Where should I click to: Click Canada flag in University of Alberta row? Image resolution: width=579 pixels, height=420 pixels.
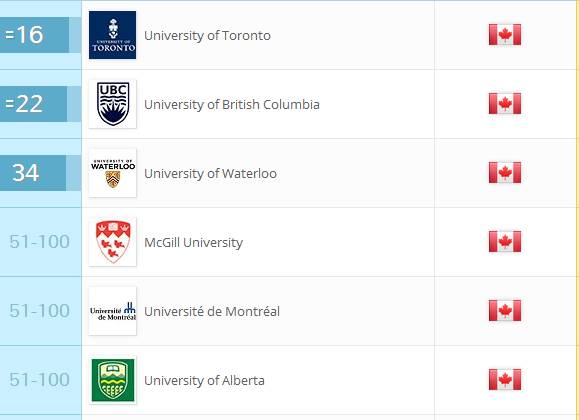tap(505, 379)
